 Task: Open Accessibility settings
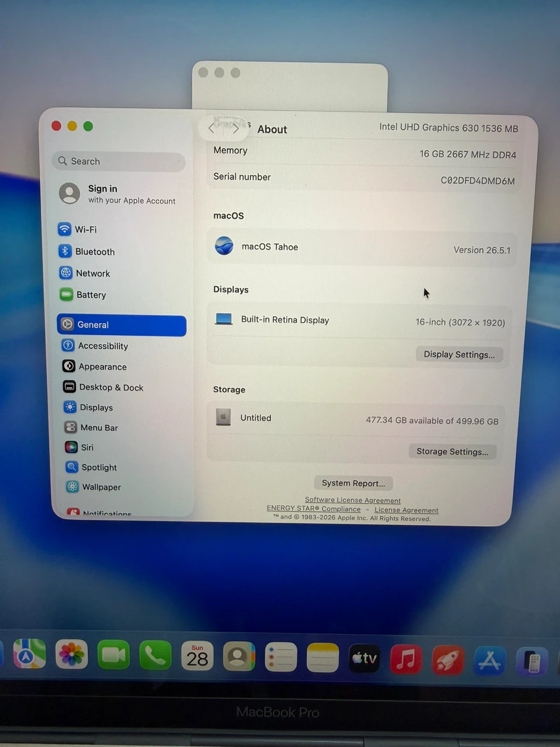click(x=95, y=346)
